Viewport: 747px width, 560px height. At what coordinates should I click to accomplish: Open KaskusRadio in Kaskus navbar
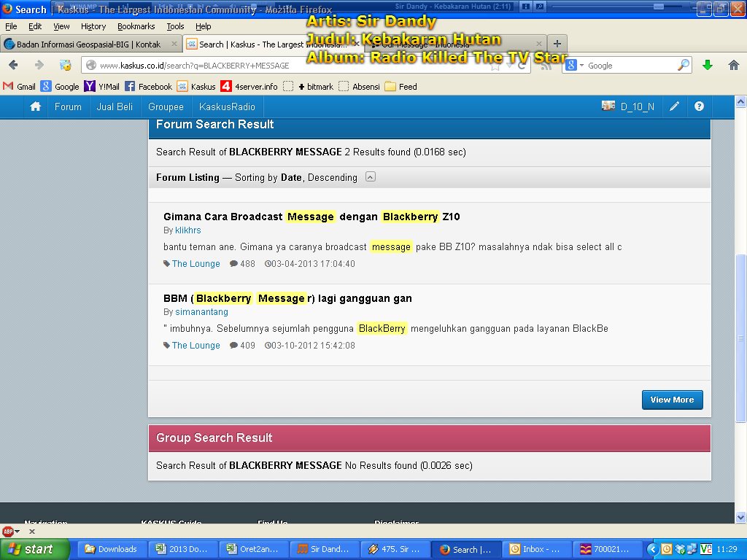coord(227,106)
